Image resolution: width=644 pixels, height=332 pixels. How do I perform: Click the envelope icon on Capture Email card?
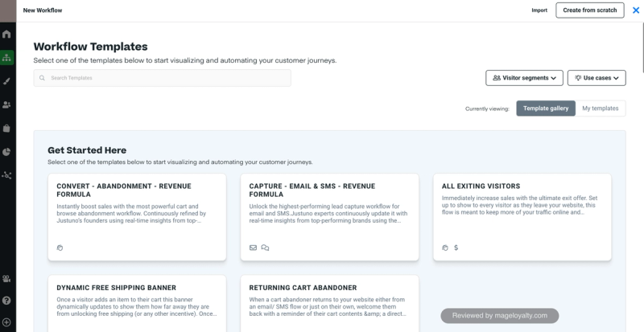[x=253, y=248]
